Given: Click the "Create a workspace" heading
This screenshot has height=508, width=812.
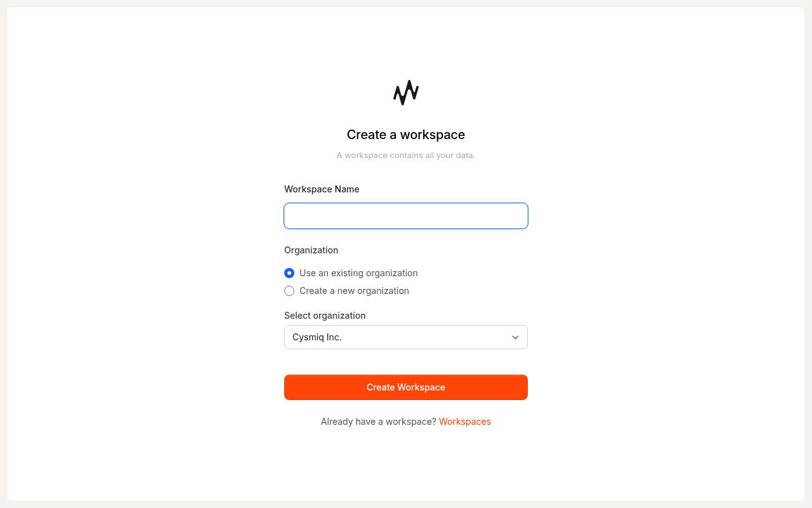Looking at the screenshot, I should point(406,135).
